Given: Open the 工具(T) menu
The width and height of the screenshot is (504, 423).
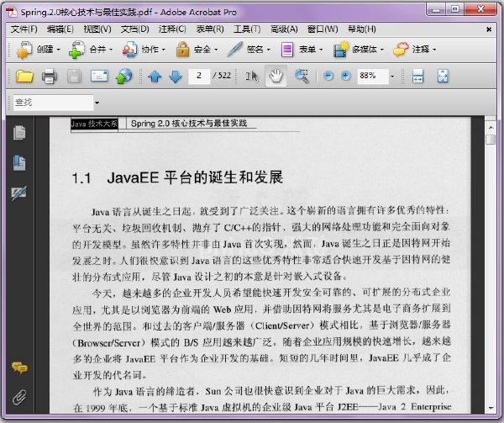Looking at the screenshot, I should point(247,29).
